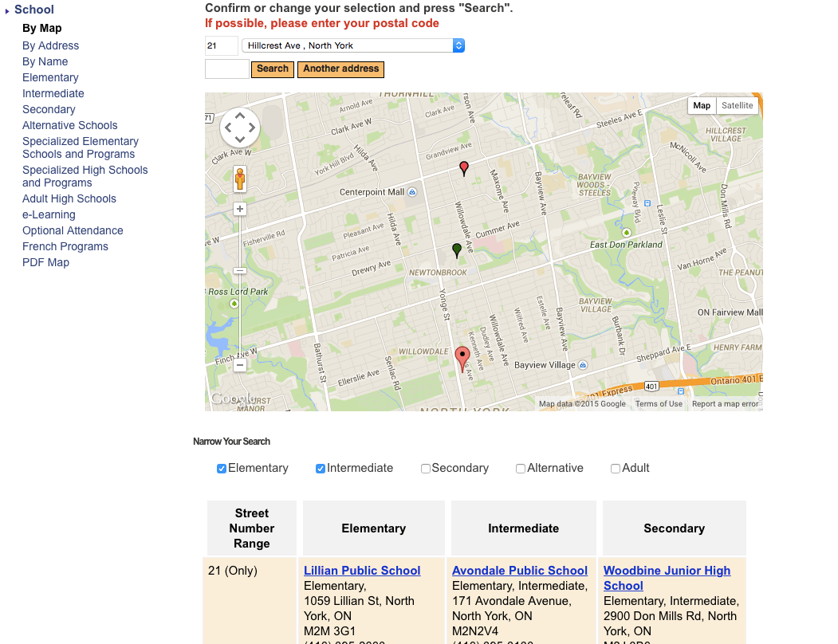Uncheck the Intermediate checkbox
The height and width of the screenshot is (644, 838).
(320, 469)
